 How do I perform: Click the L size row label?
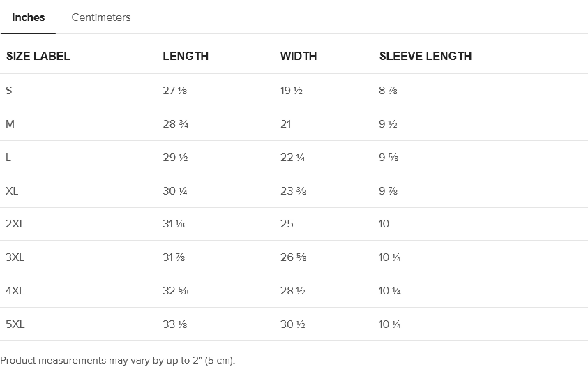(8, 158)
